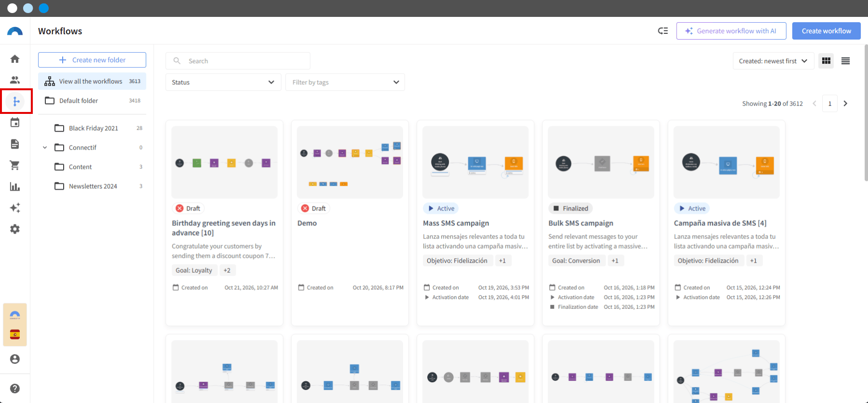Click the +2 tags badge on Birthday workflow
The width and height of the screenshot is (868, 403).
coord(227,270)
